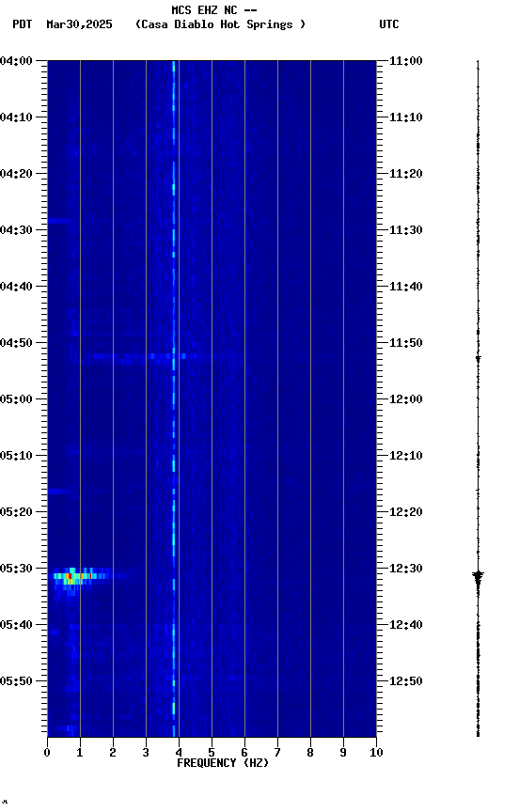
Task: Click the 11:40 UTC time label
Action: (x=406, y=287)
